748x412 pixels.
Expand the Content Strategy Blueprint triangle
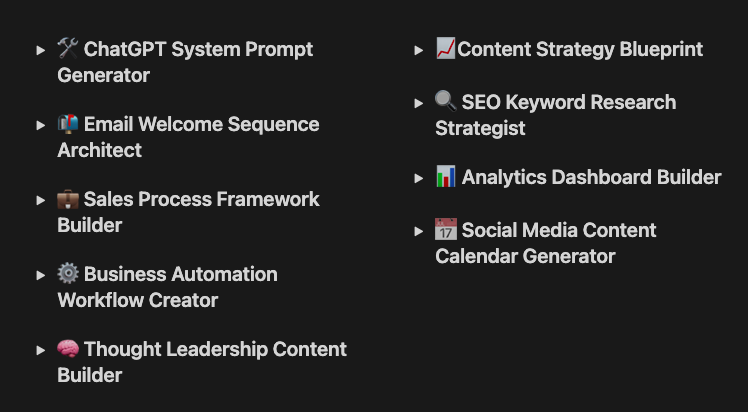pos(418,50)
